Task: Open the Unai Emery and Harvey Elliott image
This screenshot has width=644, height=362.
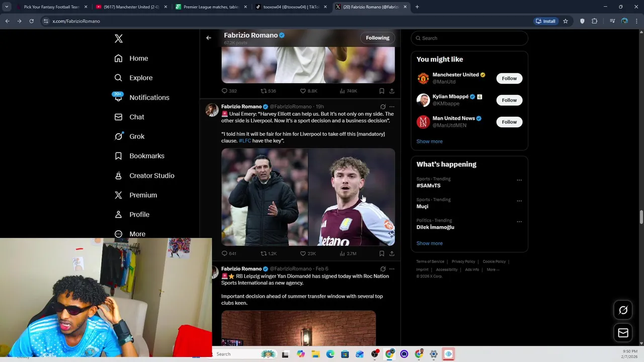Action: [x=308, y=197]
